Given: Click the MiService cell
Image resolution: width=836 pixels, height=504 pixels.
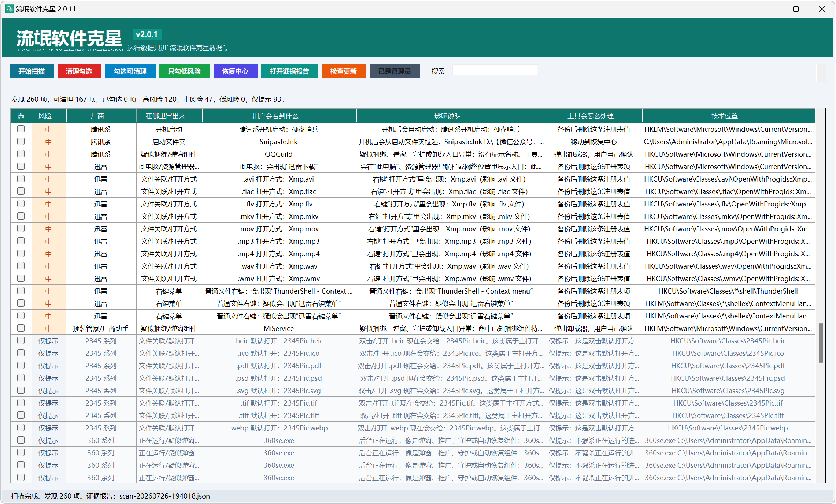Looking at the screenshot, I should pos(279,329).
